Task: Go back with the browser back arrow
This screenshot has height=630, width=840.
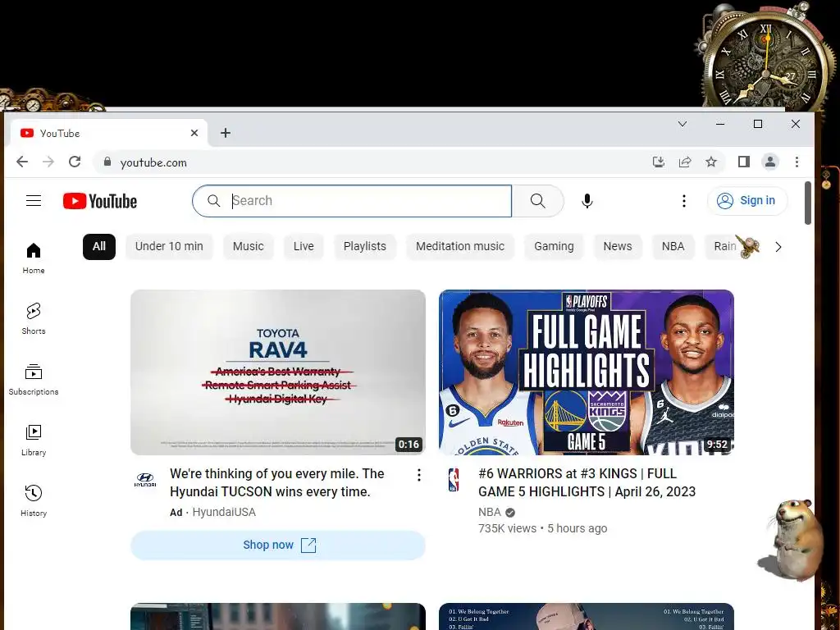Action: [22, 162]
